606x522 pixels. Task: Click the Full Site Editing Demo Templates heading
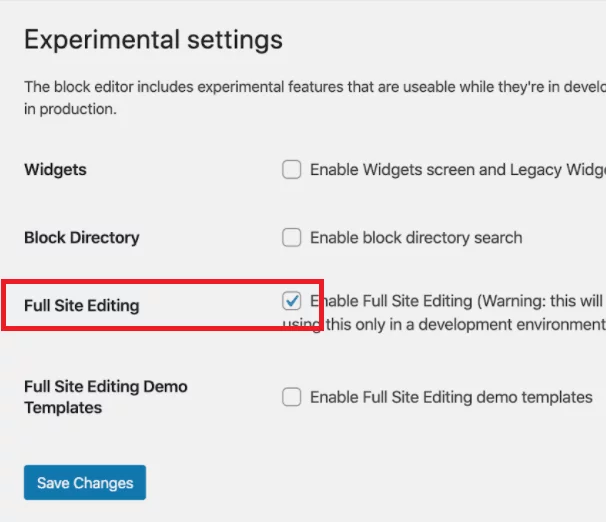pyautogui.click(x=106, y=397)
